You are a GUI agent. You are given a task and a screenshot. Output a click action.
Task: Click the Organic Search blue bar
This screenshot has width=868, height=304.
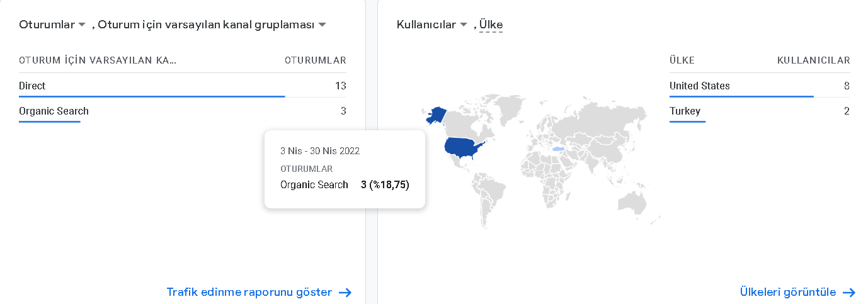[x=50, y=121]
